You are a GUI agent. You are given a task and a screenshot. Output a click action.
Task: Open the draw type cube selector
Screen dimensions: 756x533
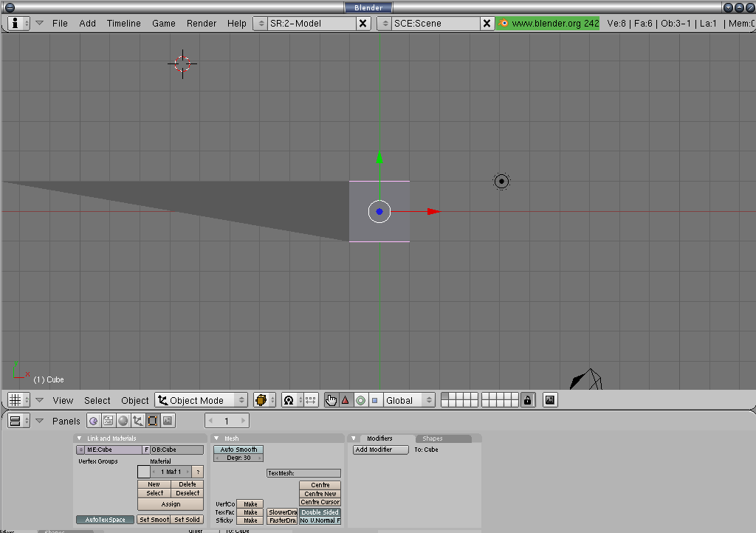pos(264,400)
